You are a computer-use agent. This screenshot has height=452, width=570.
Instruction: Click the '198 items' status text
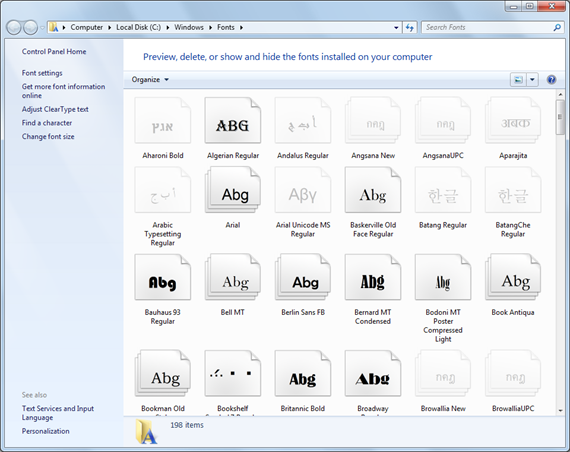point(187,425)
